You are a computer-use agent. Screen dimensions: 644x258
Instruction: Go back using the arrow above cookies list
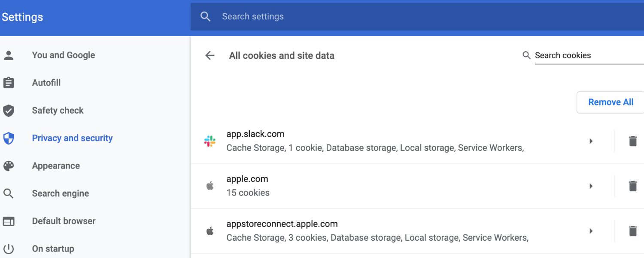[x=209, y=55]
